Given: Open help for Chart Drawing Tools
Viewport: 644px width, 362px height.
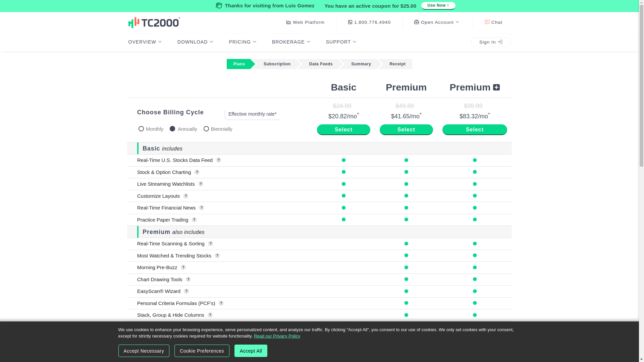Looking at the screenshot, I should pos(188,280).
